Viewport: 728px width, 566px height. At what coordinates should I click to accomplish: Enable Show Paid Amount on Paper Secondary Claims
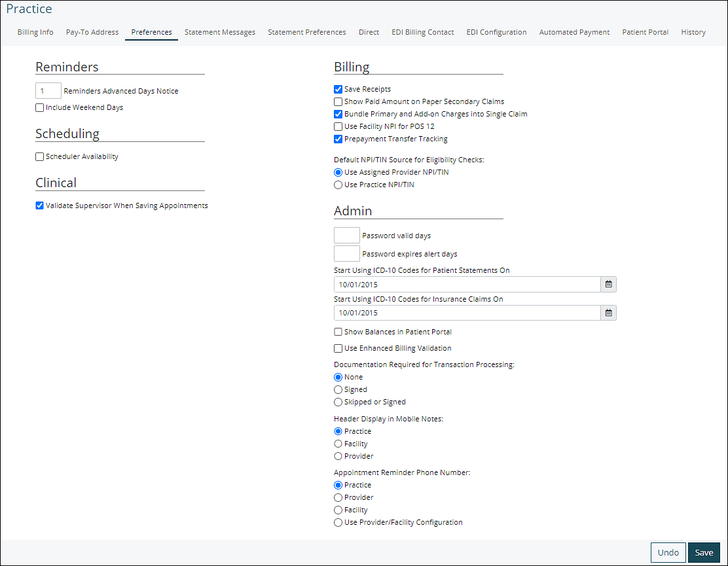coord(338,101)
